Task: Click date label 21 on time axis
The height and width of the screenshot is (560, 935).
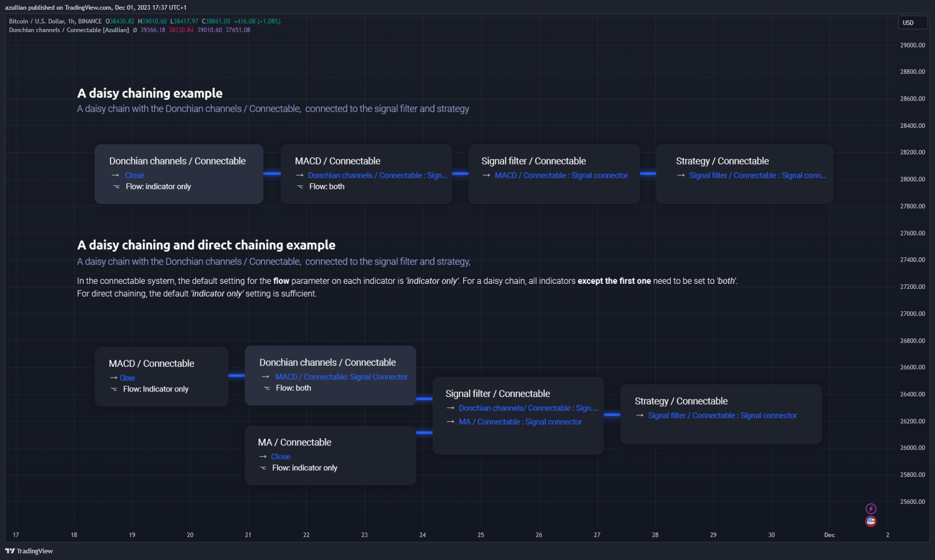Action: [248, 535]
